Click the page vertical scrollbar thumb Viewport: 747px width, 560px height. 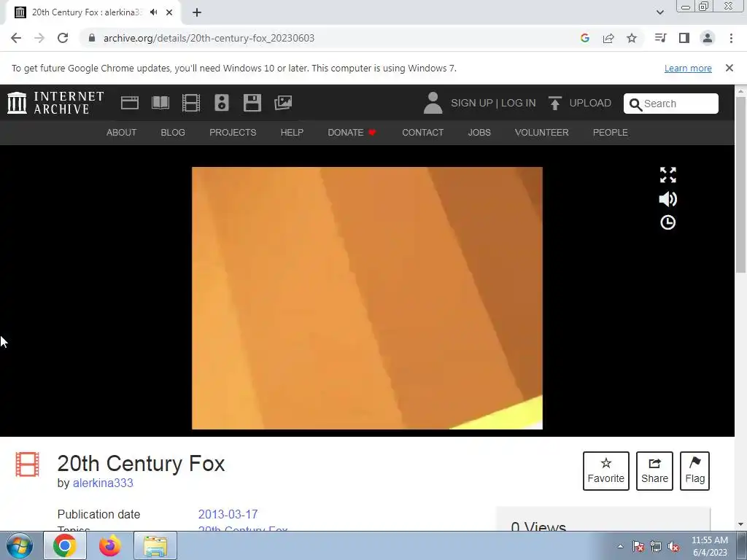[741, 184]
